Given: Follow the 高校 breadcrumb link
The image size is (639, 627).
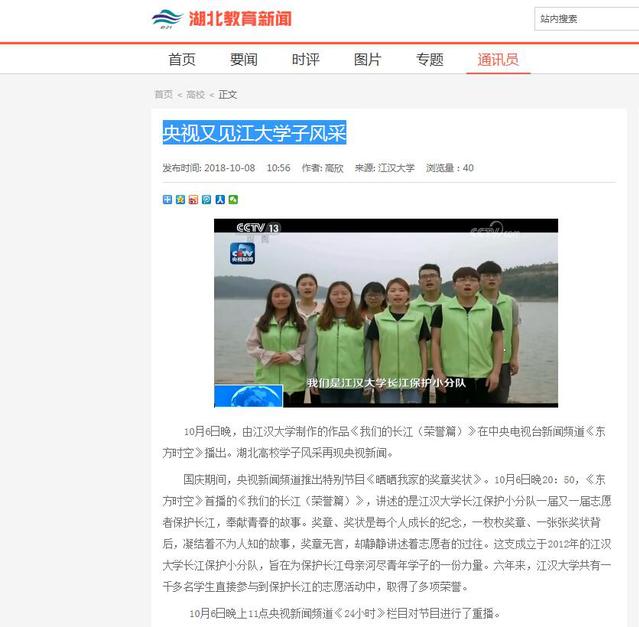Looking at the screenshot, I should point(195,95).
